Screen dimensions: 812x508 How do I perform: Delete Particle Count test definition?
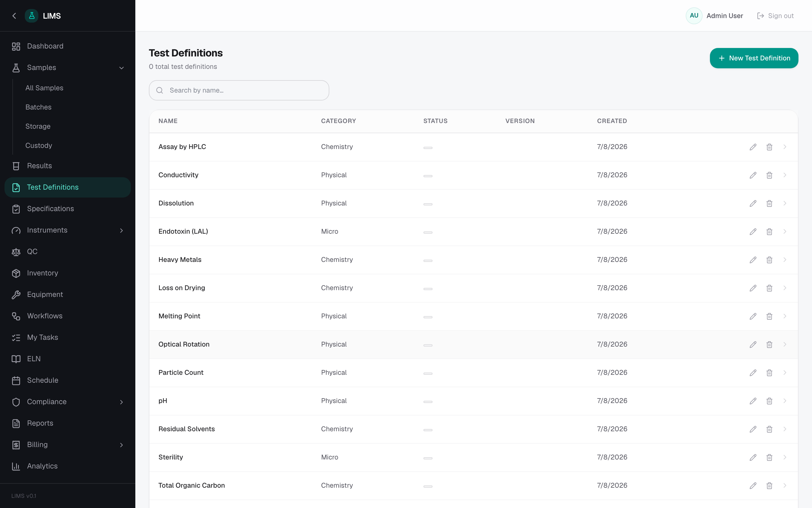[x=769, y=373]
